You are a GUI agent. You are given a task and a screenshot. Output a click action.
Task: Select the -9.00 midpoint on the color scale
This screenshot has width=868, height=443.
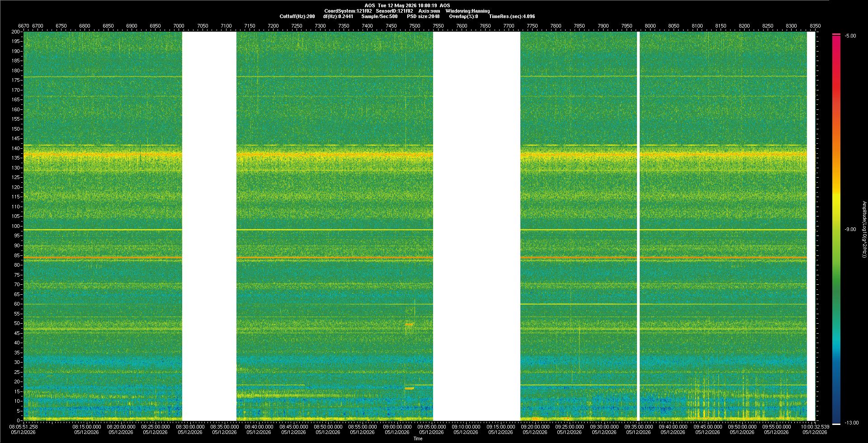[x=850, y=229]
